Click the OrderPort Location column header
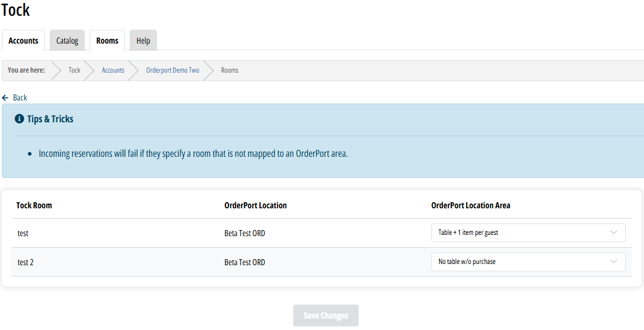This screenshot has width=644, height=330. coord(256,205)
